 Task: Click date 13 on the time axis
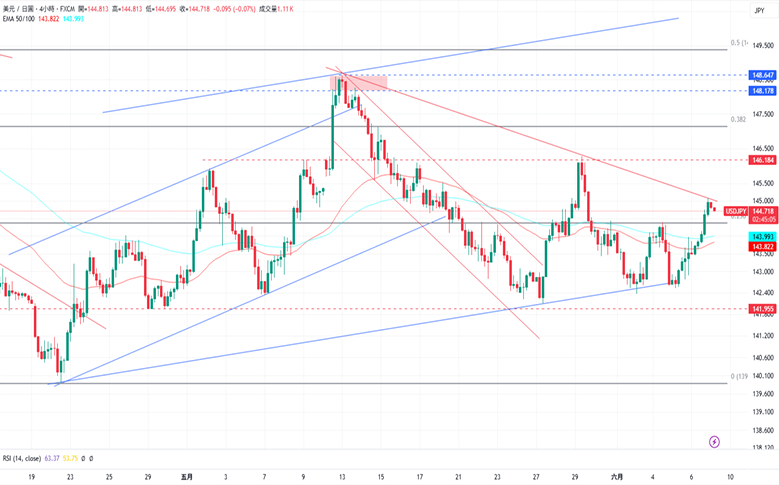pos(342,477)
